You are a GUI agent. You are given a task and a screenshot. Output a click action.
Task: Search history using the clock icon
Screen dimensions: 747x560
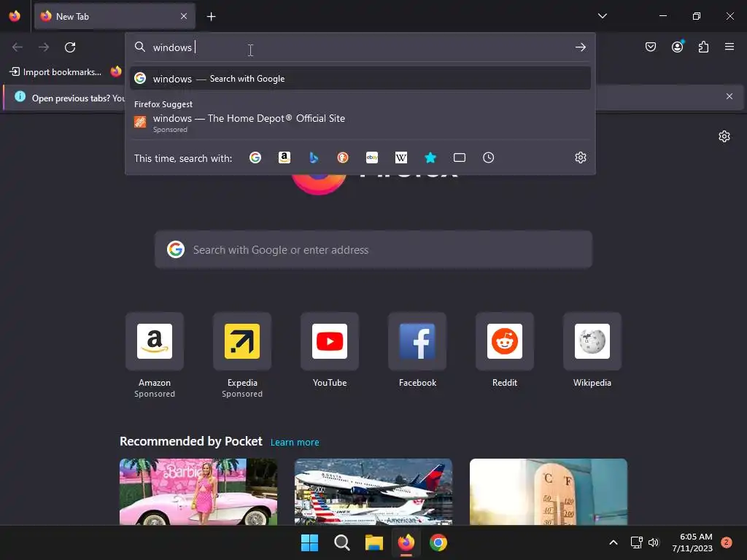(488, 157)
